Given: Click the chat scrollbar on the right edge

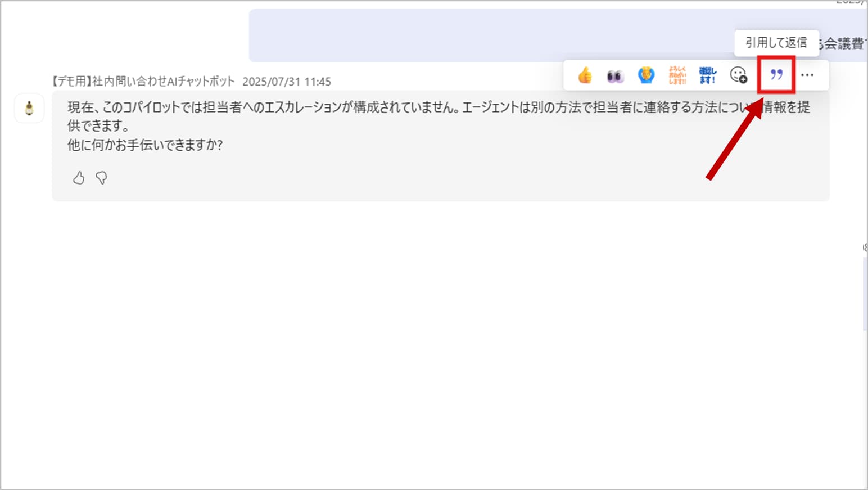Looking at the screenshot, I should tap(865, 293).
